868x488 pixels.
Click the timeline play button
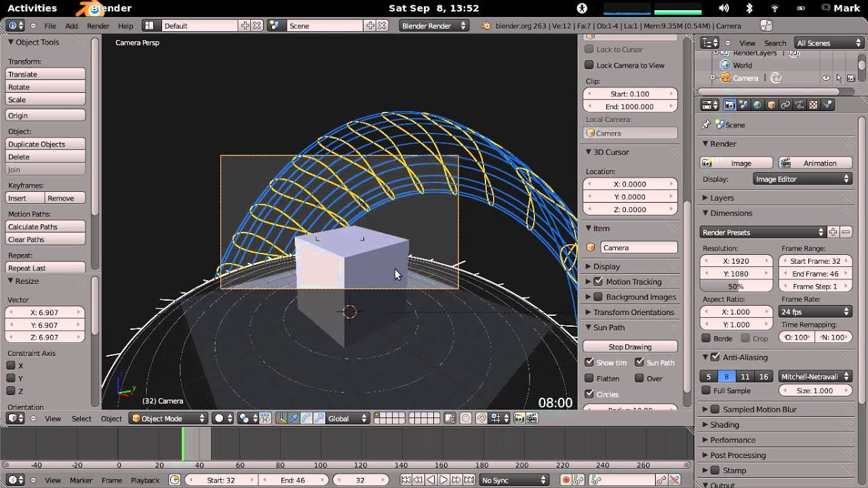(x=443, y=480)
